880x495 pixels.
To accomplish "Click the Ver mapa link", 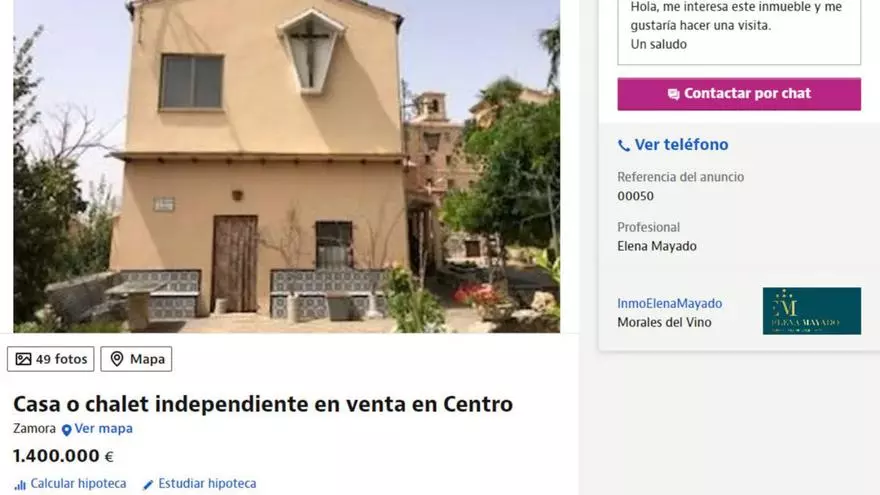I will (x=103, y=429).
